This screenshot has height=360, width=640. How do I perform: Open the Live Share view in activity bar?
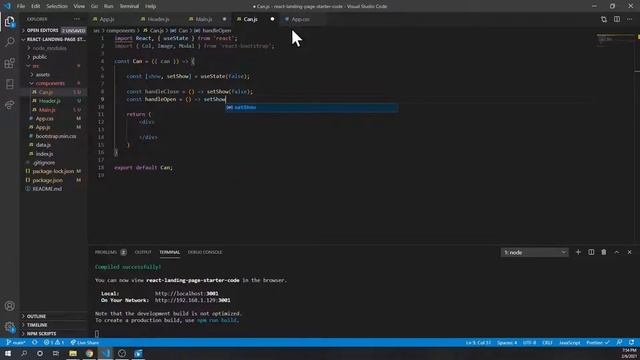pyautogui.click(x=9, y=105)
